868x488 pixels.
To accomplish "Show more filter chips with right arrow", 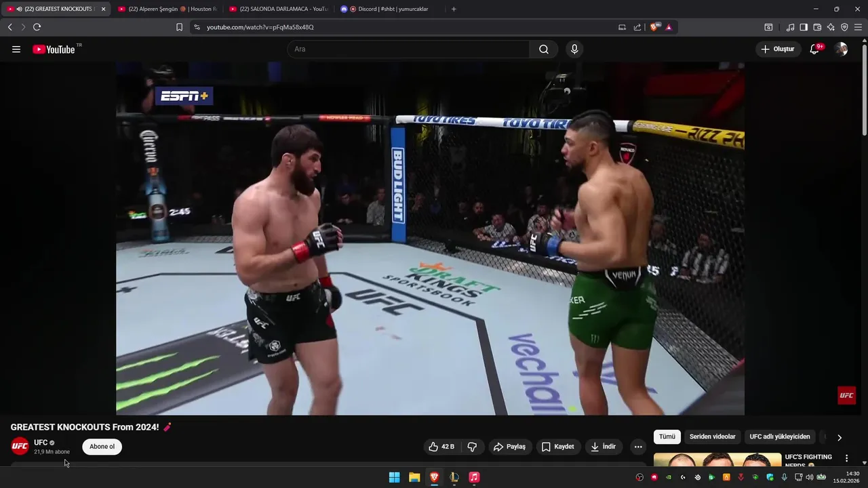I will coord(840,437).
